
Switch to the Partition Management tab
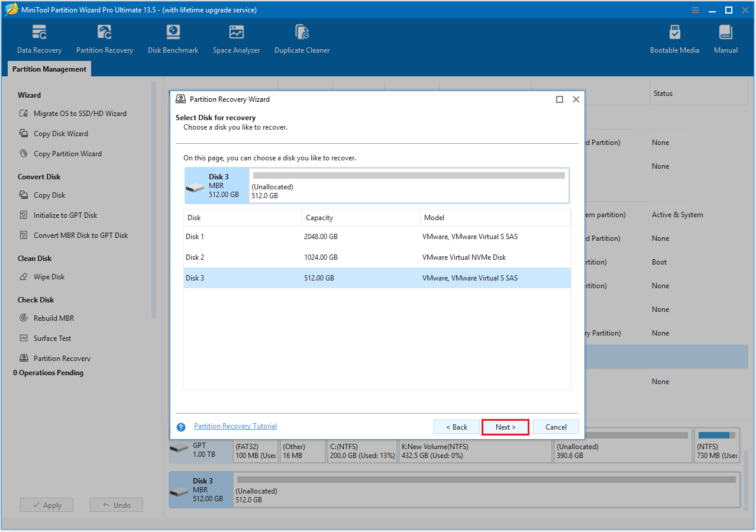pos(49,69)
